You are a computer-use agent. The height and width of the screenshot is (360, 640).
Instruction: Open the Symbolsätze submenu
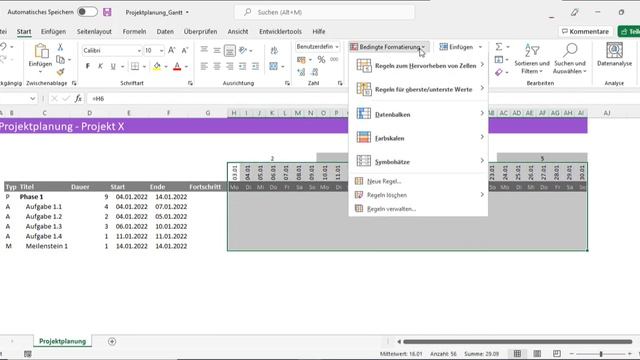pos(419,162)
